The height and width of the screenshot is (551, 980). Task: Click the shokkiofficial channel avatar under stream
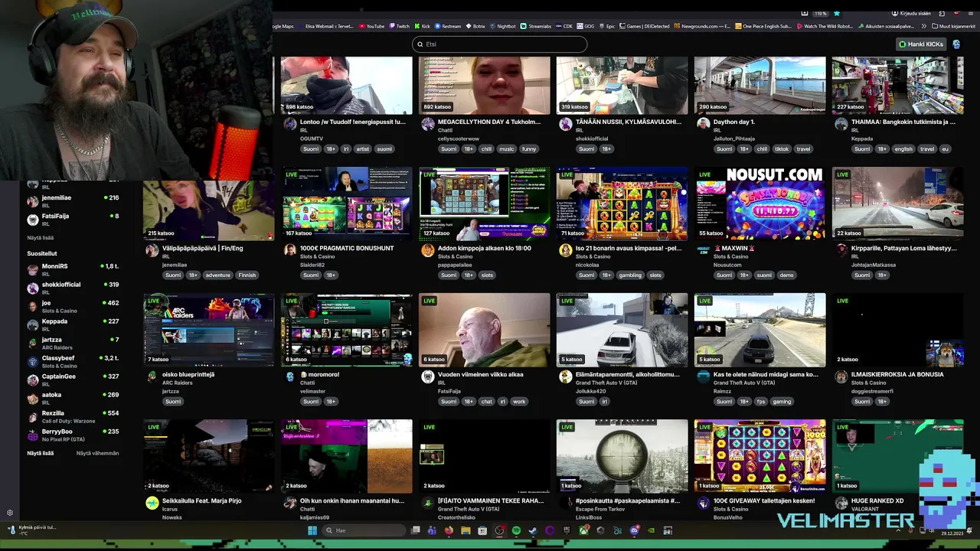point(565,124)
